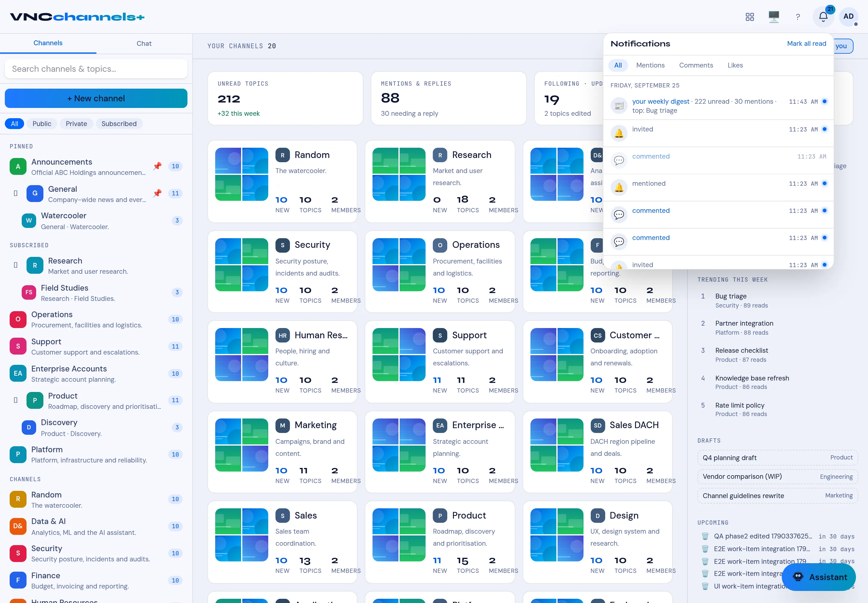This screenshot has height=603, width=868.
Task: Open the Q4 planning draft
Action: pos(777,458)
